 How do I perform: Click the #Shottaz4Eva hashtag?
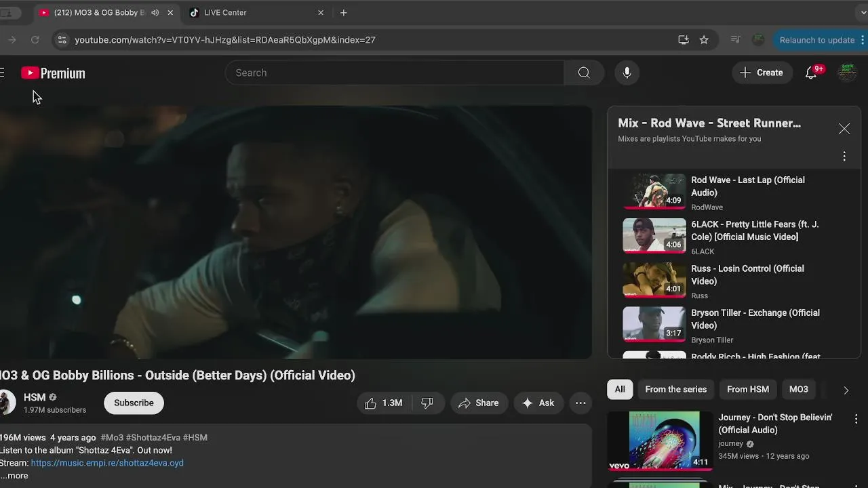tap(153, 438)
